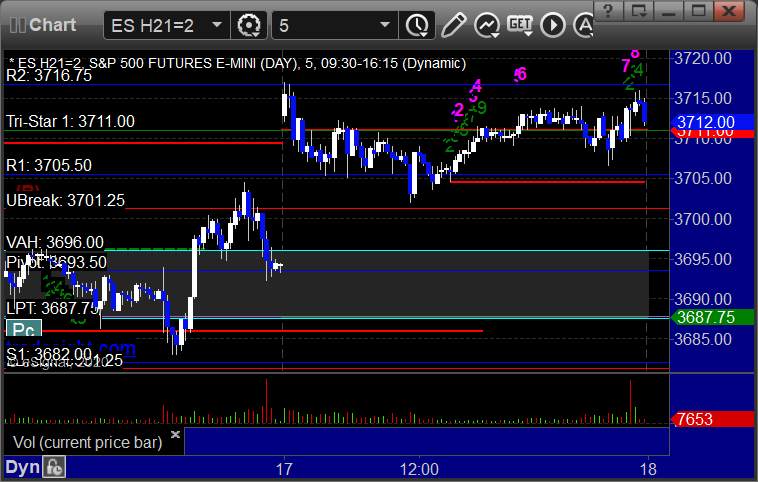The width and height of the screenshot is (758, 482).
Task: Click the VAH: 3696.00 label
Action: pos(55,242)
